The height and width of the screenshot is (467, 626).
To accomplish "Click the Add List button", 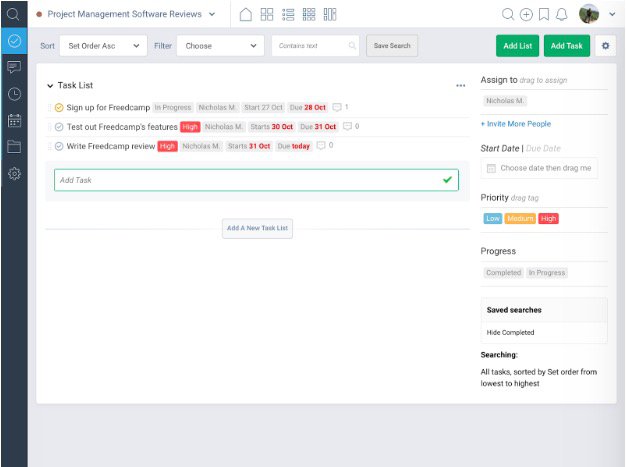I will [x=517, y=46].
